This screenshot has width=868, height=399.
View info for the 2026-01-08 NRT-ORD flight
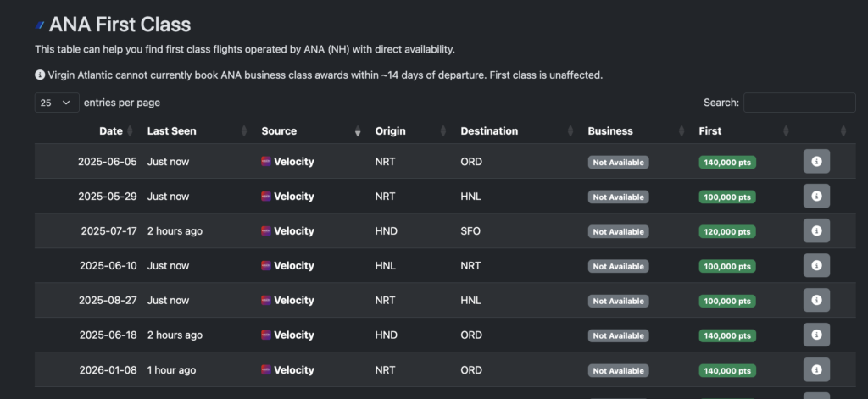(816, 369)
